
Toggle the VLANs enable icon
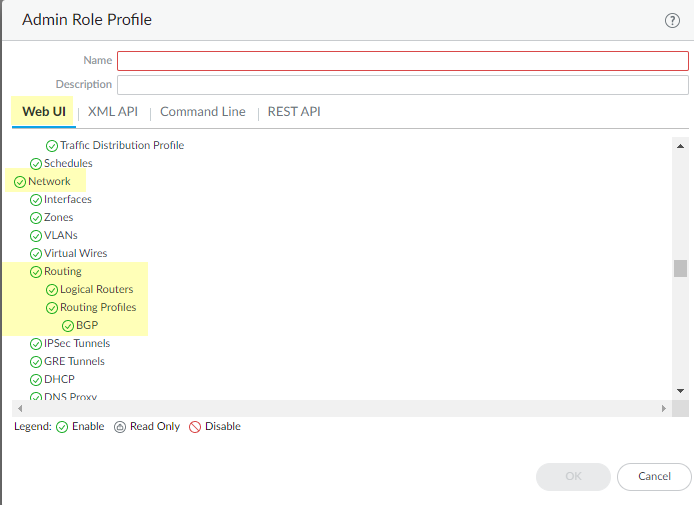tap(36, 236)
